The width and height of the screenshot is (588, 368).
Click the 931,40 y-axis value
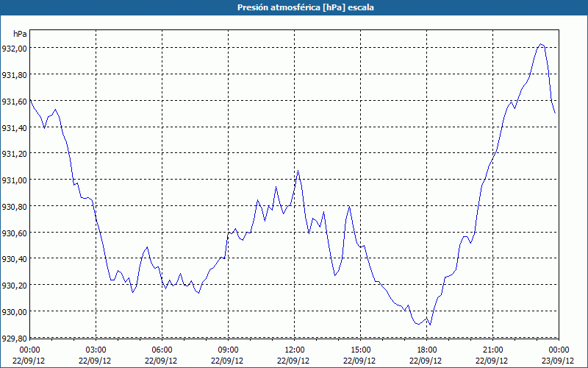tap(14, 127)
